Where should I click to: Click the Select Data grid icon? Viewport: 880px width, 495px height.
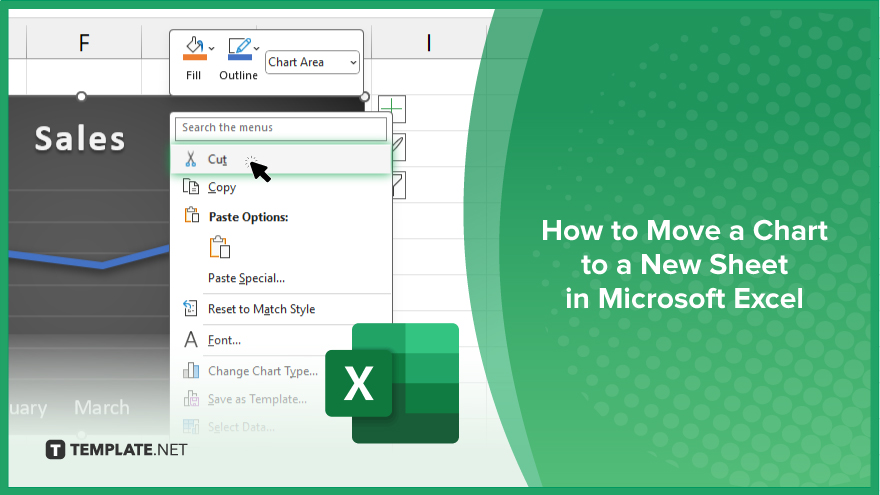191,427
